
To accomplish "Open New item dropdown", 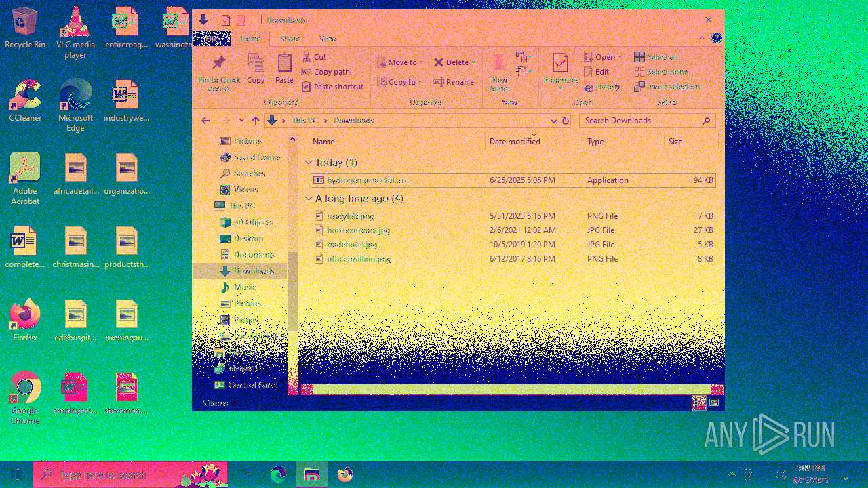I will coord(523,57).
